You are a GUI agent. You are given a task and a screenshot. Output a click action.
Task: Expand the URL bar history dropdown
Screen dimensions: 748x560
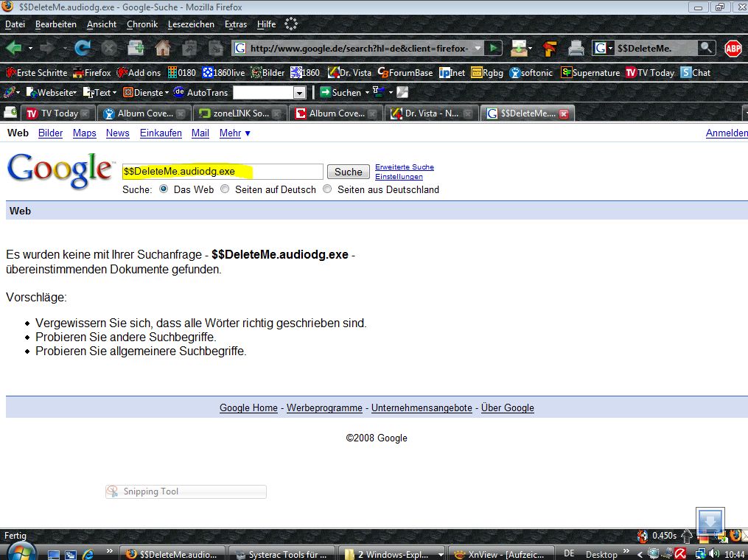[478, 48]
